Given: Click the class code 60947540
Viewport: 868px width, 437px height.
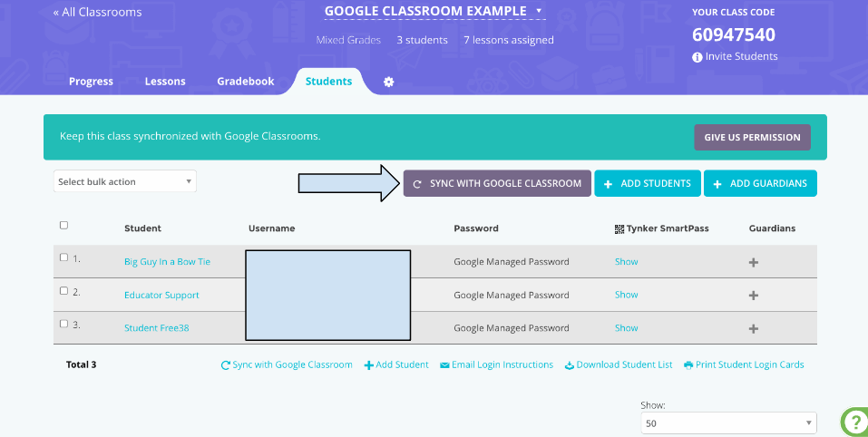Looking at the screenshot, I should point(734,34).
